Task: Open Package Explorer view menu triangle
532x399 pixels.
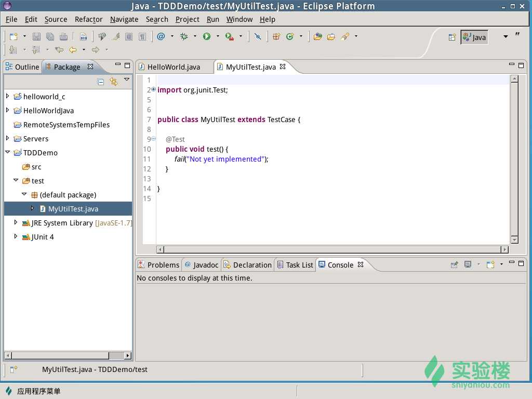Action: pyautogui.click(x=127, y=79)
